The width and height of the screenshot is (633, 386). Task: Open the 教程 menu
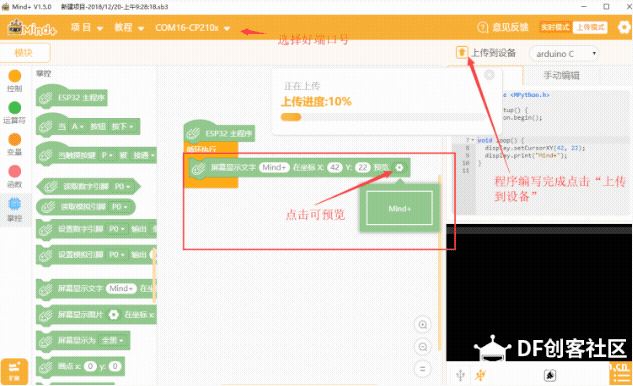[x=129, y=27]
